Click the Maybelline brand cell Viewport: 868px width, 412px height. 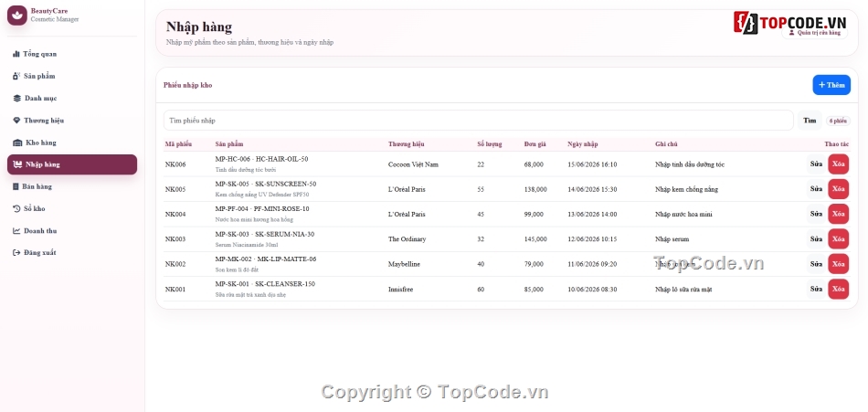pos(404,264)
